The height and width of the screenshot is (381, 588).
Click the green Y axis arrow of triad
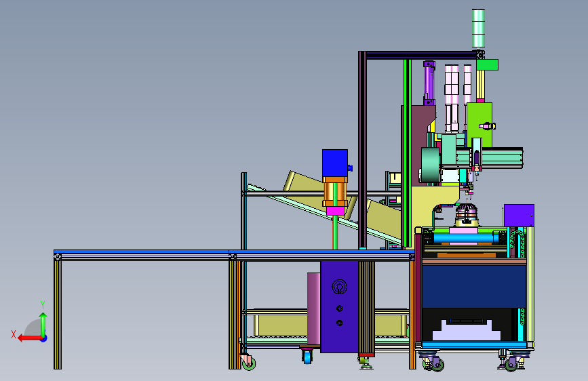[x=43, y=325]
